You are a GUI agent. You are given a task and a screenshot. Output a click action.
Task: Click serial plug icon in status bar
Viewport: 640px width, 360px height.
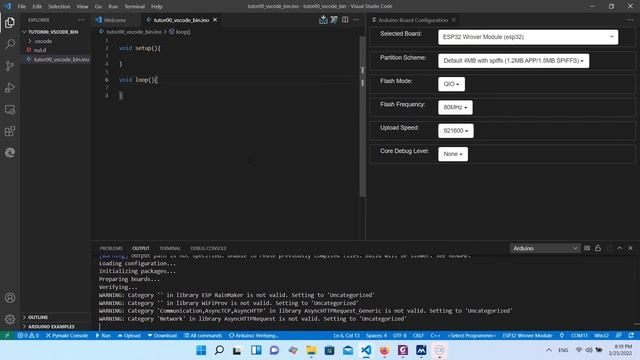coord(562,336)
